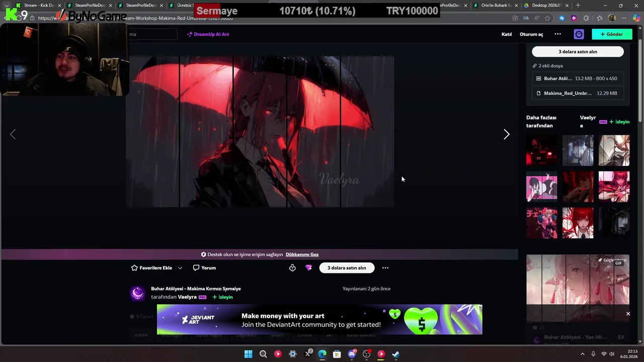Screen dimensions: 644x362
Task: Click the Yorum comment button
Action: coord(205,268)
